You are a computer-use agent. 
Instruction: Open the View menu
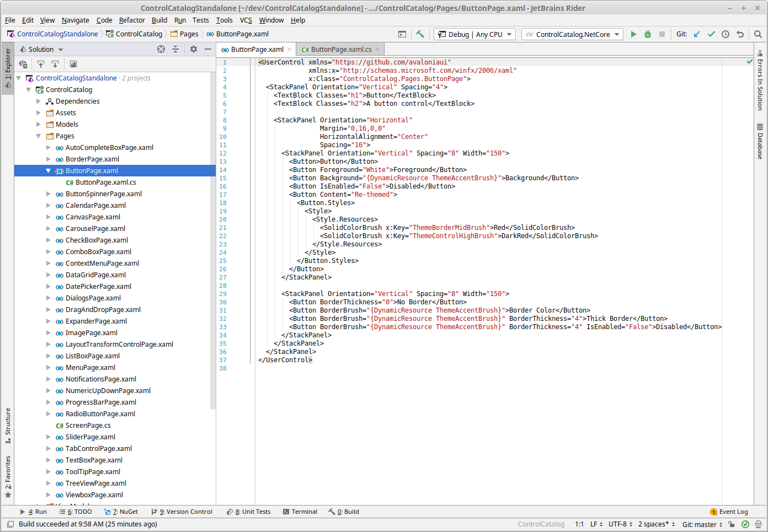point(47,20)
